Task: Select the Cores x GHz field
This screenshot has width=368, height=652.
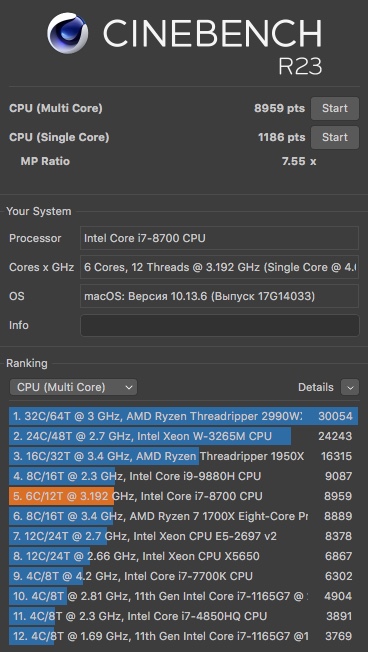Action: coord(220,267)
